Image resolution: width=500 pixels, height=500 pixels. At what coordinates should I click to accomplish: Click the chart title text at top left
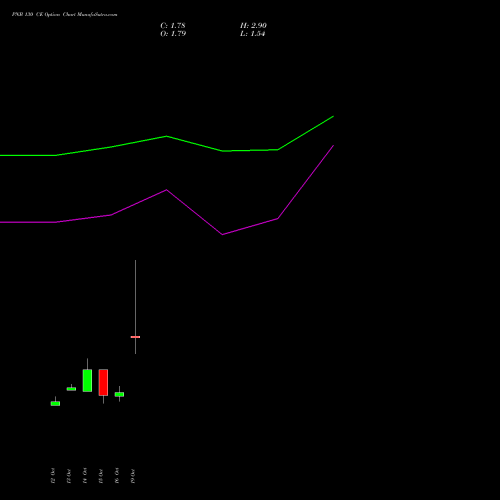[65, 15]
